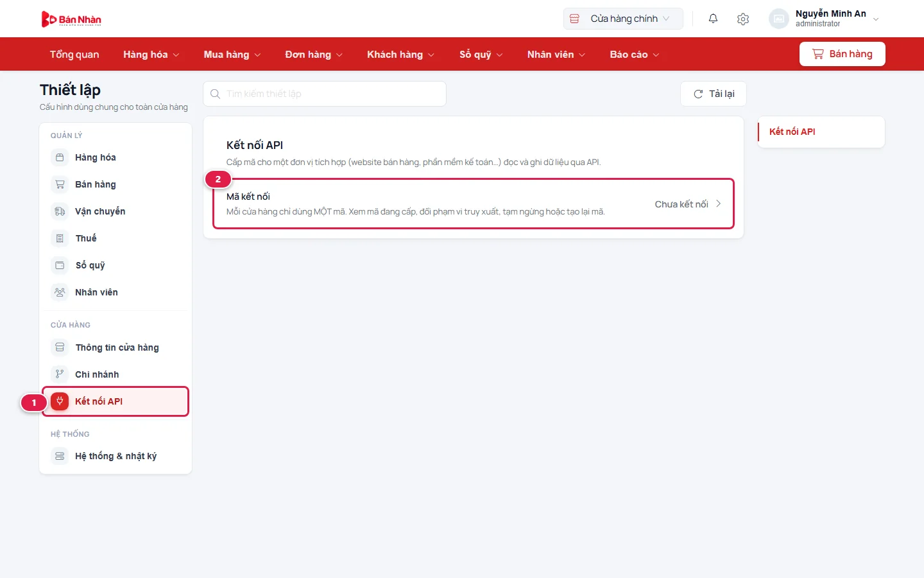Click the user avatar picture
This screenshot has height=578, width=924.
[778, 19]
